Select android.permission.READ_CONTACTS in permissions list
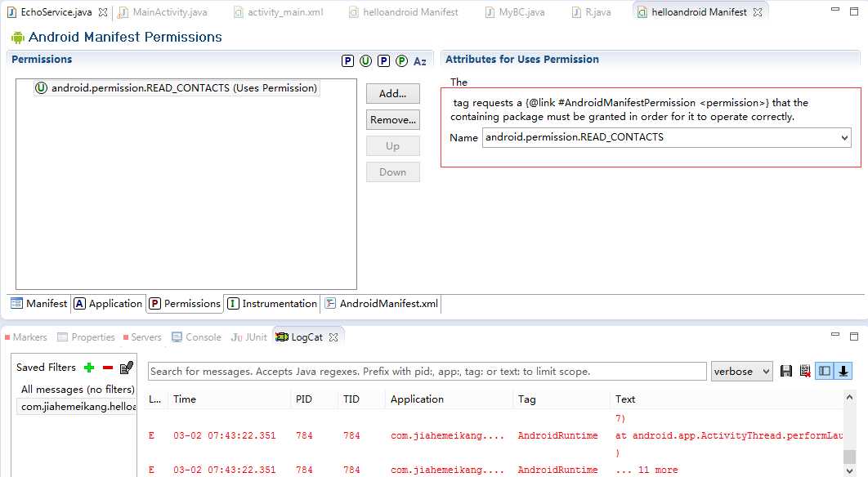Screen dimensions: 868x477 pos(176,88)
